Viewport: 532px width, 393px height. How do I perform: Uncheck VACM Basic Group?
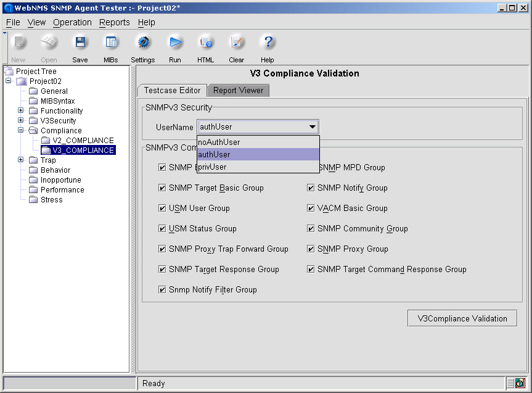click(311, 208)
